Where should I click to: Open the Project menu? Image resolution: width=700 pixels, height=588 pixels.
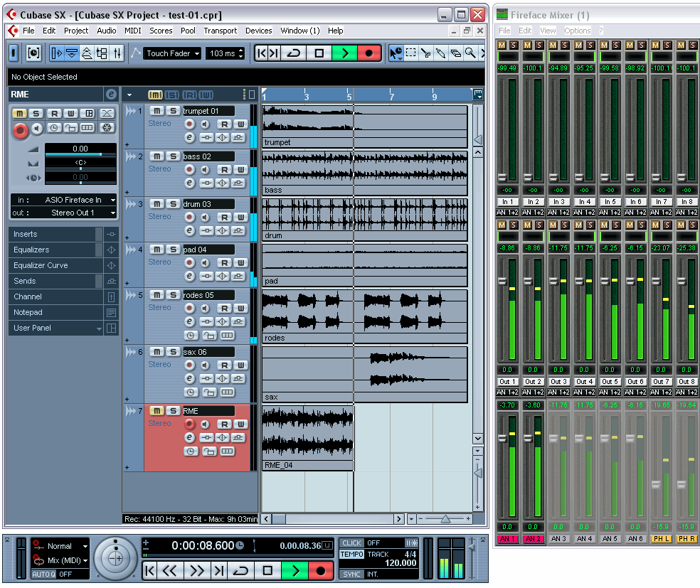tap(76, 31)
